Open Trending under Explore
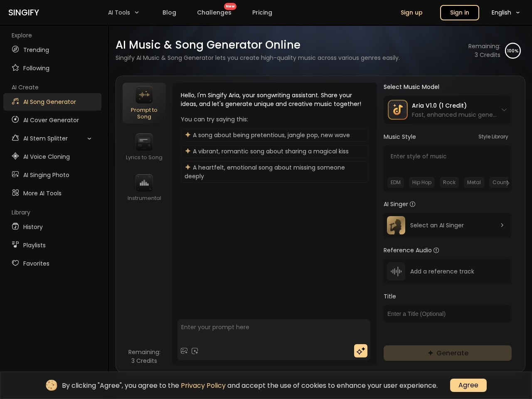Image resolution: width=532 pixels, height=399 pixels. (36, 50)
